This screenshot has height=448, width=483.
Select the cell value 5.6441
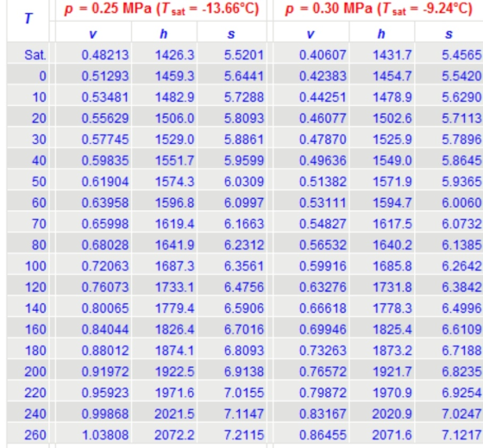[x=244, y=76]
